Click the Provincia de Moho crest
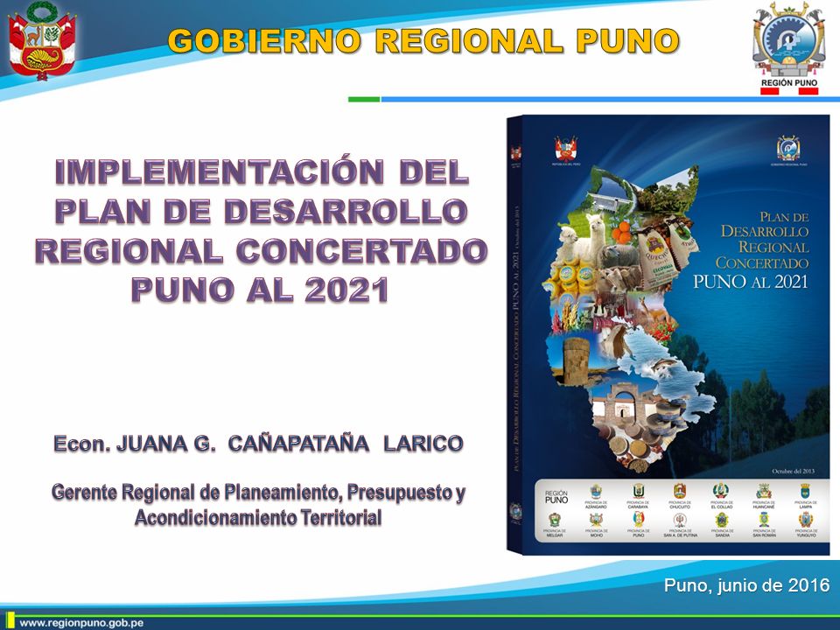 click(x=596, y=520)
